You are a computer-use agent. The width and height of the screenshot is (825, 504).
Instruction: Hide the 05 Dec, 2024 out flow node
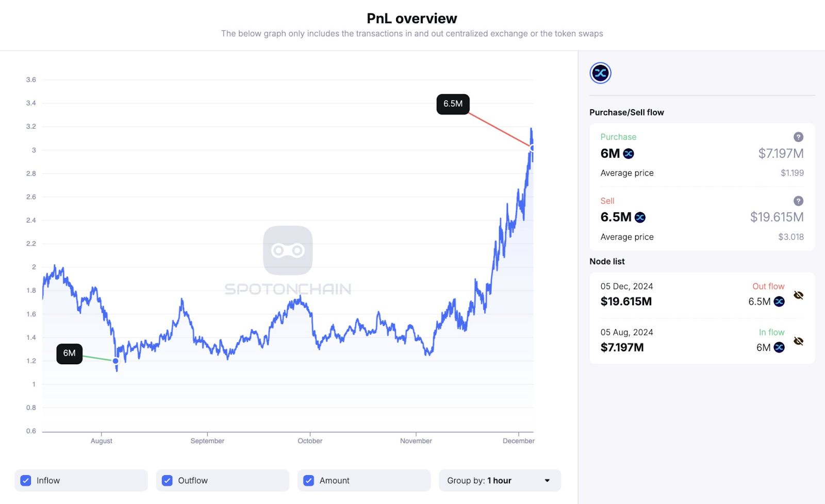pos(798,295)
